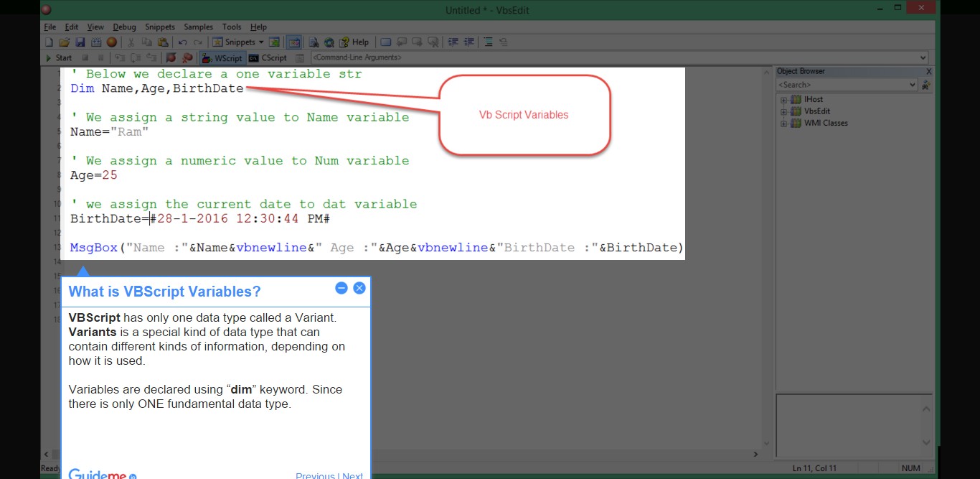The height and width of the screenshot is (479, 980).
Task: Pause script execution
Action: 100,58
